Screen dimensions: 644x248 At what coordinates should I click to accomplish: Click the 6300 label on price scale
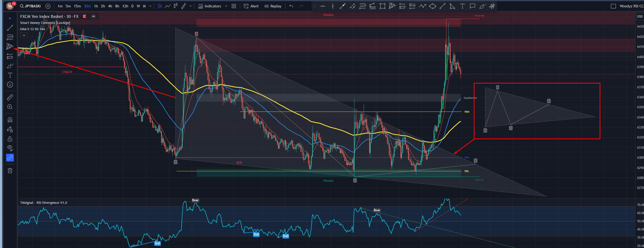coord(640,158)
